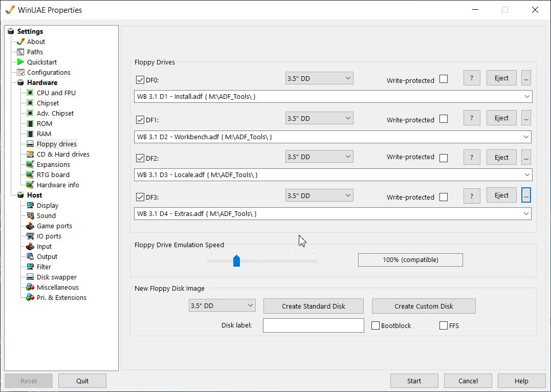
Task: Disable the DF0: drive checkbox
Action: pyautogui.click(x=140, y=80)
